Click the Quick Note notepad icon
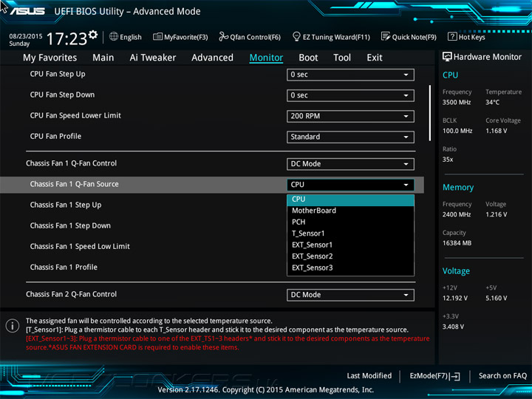The height and width of the screenshot is (399, 532). [x=386, y=36]
